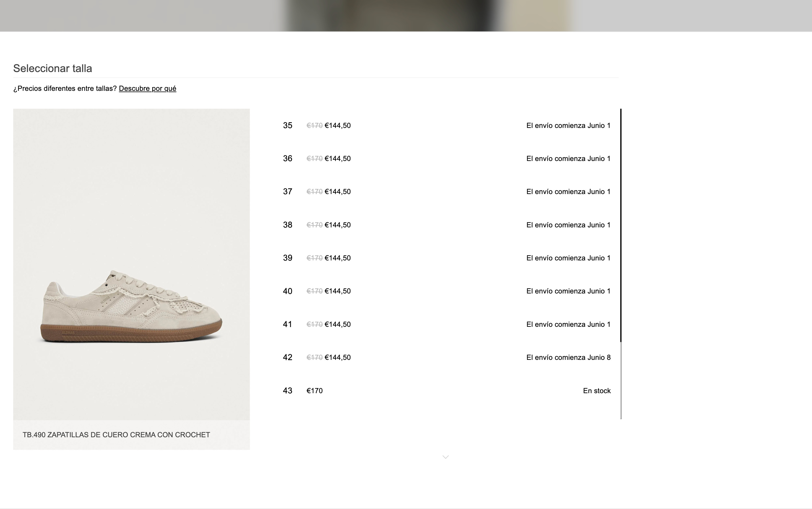Click the discounted €144,50 price for size 35
This screenshot has width=812, height=509.
click(x=338, y=126)
